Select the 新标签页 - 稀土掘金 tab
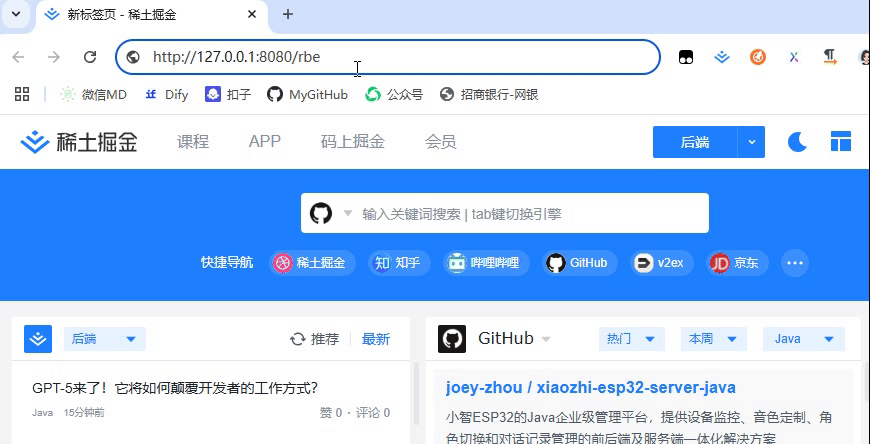This screenshot has height=444, width=870. (x=150, y=15)
